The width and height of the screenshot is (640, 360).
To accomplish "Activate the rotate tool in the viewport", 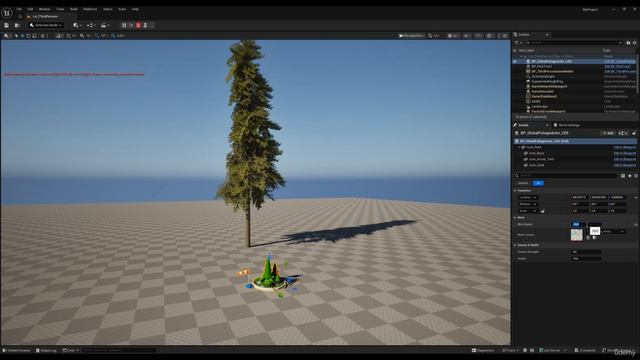I will pyautogui.click(x=28, y=36).
